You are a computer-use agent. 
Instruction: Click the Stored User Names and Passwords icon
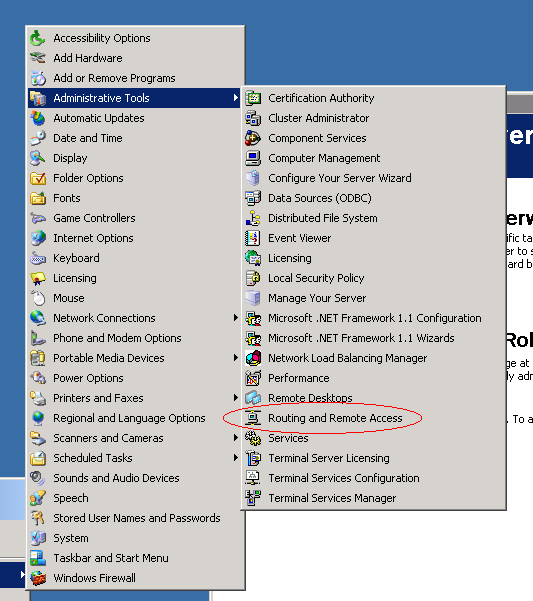(x=38, y=518)
